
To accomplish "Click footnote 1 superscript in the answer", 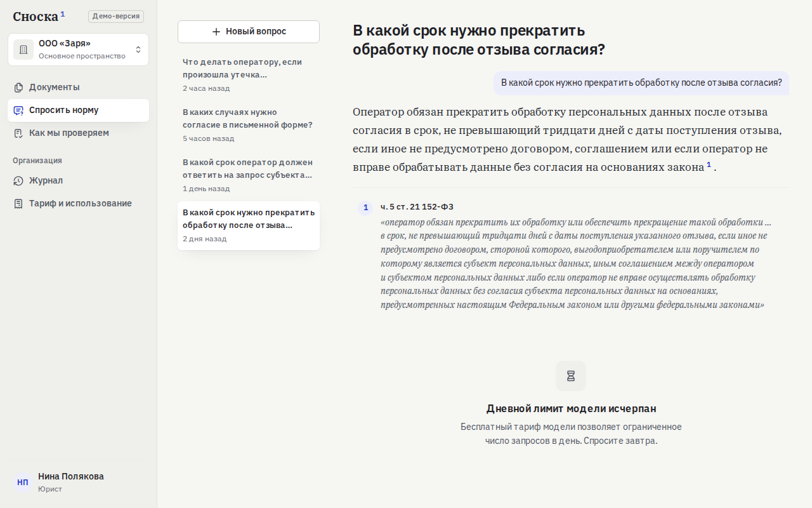I will click(x=709, y=164).
